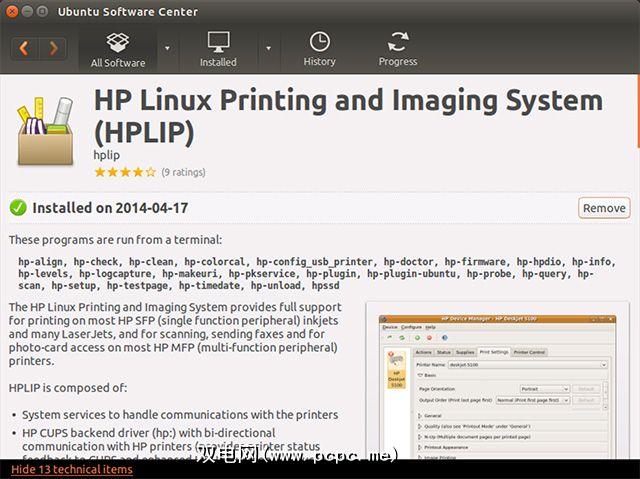This screenshot has height=479, width=640.
Task: Open the All Software section
Action: [118, 50]
